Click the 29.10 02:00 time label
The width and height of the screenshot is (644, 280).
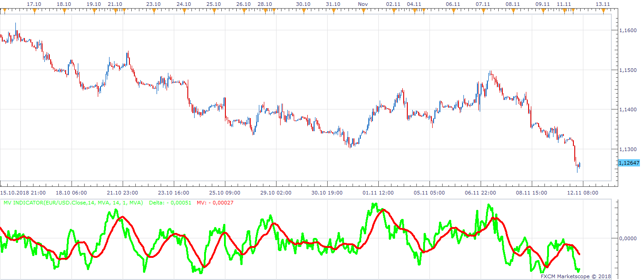tap(277, 192)
